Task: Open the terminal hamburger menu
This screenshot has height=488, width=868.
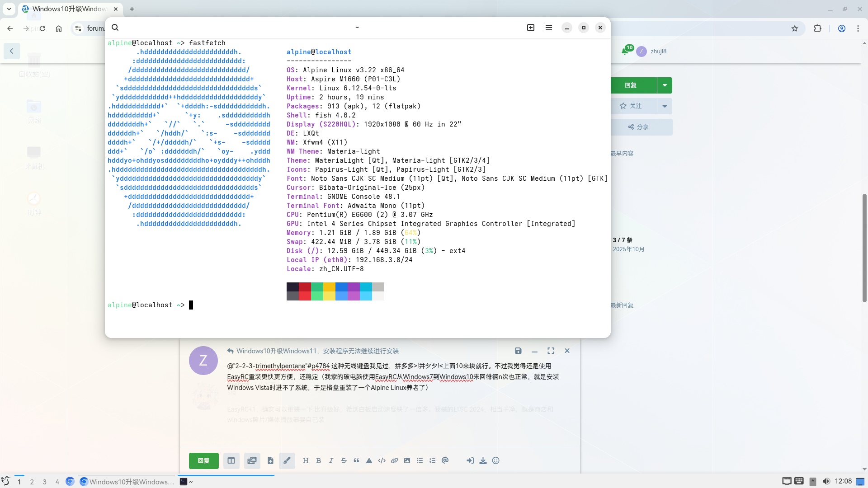Action: tap(549, 28)
